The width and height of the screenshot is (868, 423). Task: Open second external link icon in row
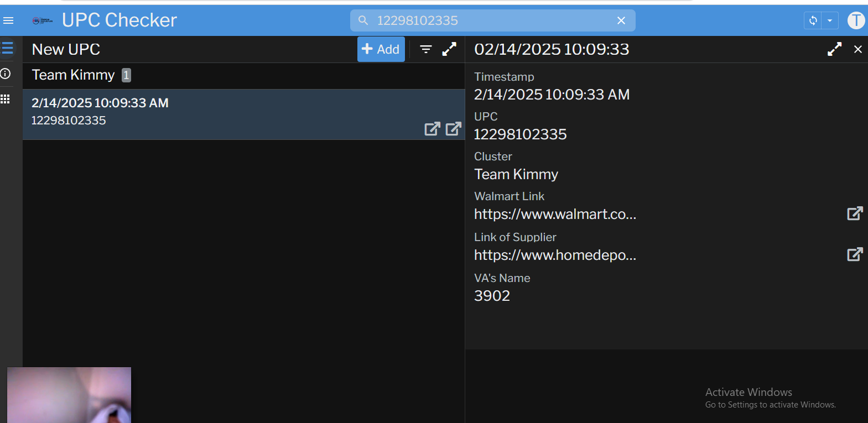click(x=453, y=129)
